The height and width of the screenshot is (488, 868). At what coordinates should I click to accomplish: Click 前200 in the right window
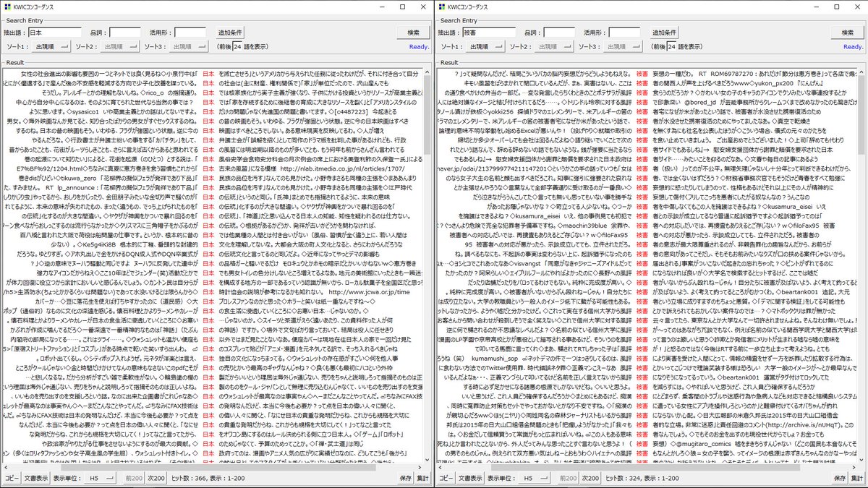(x=568, y=479)
